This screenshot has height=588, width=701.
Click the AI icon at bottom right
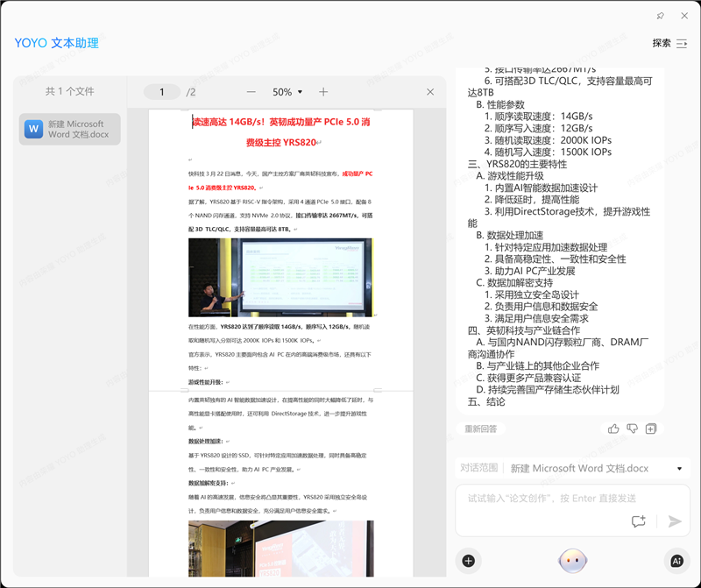tap(676, 561)
